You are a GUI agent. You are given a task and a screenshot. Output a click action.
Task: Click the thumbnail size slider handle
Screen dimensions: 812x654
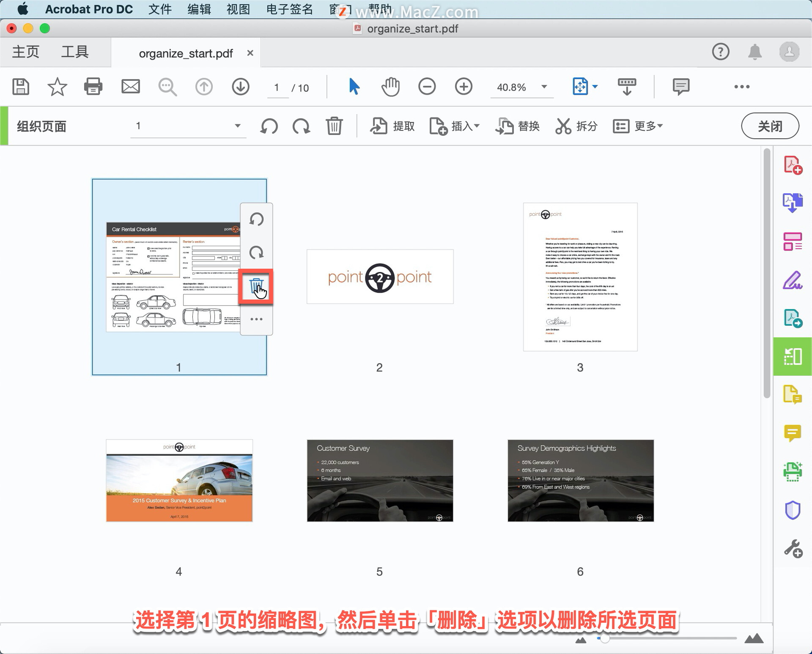[x=605, y=638]
